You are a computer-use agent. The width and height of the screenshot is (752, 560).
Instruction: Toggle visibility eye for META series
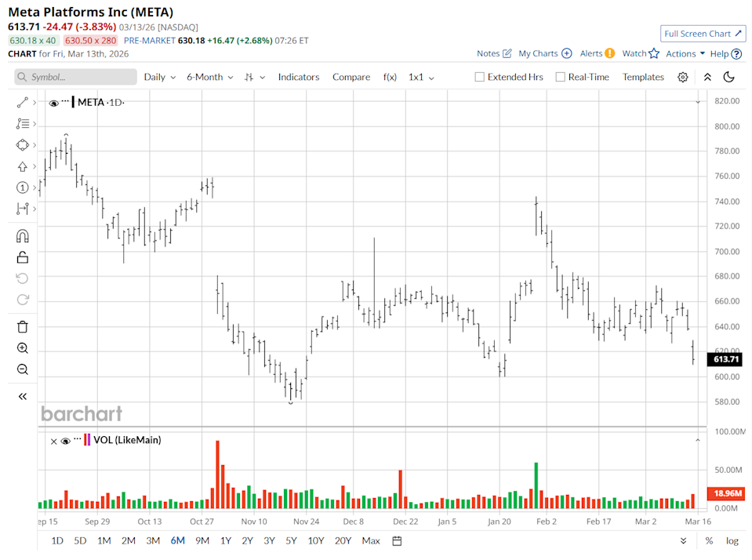pyautogui.click(x=53, y=103)
